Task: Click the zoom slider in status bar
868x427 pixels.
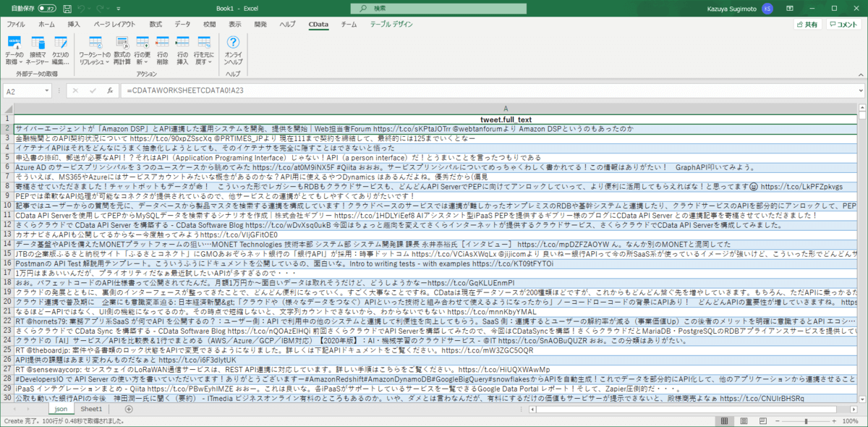Action: 807,420
